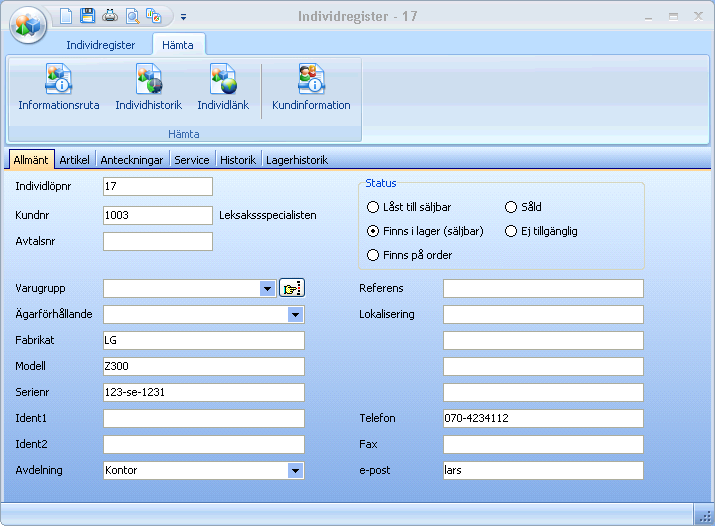Image resolution: width=715 pixels, height=526 pixels.
Task: Click the print preview magnifier icon
Action: coord(132,16)
